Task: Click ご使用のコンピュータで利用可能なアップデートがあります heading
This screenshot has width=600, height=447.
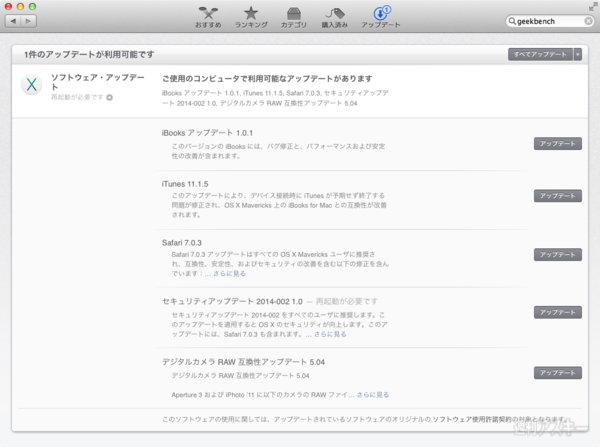Action: [x=267, y=78]
